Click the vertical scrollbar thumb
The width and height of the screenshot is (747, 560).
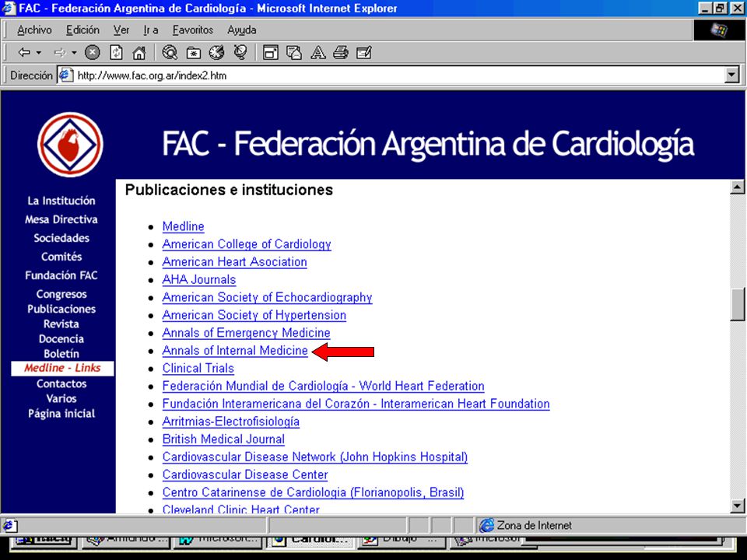(737, 304)
